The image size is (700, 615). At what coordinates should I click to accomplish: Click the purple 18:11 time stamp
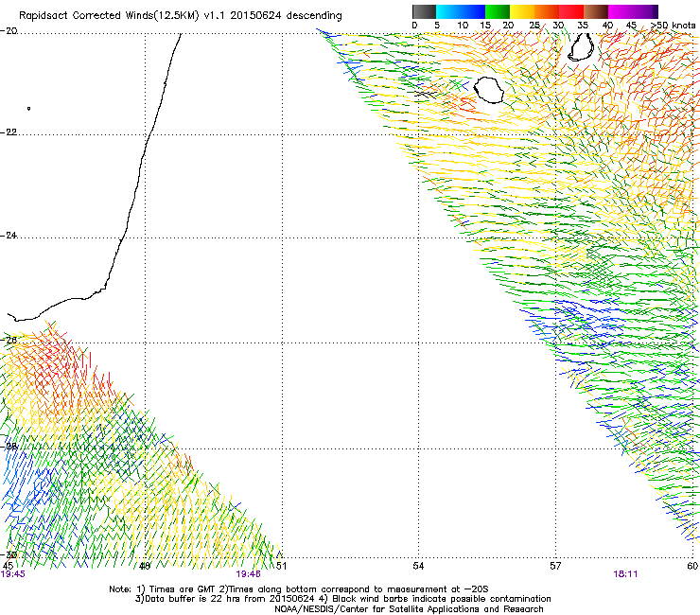pyautogui.click(x=625, y=574)
